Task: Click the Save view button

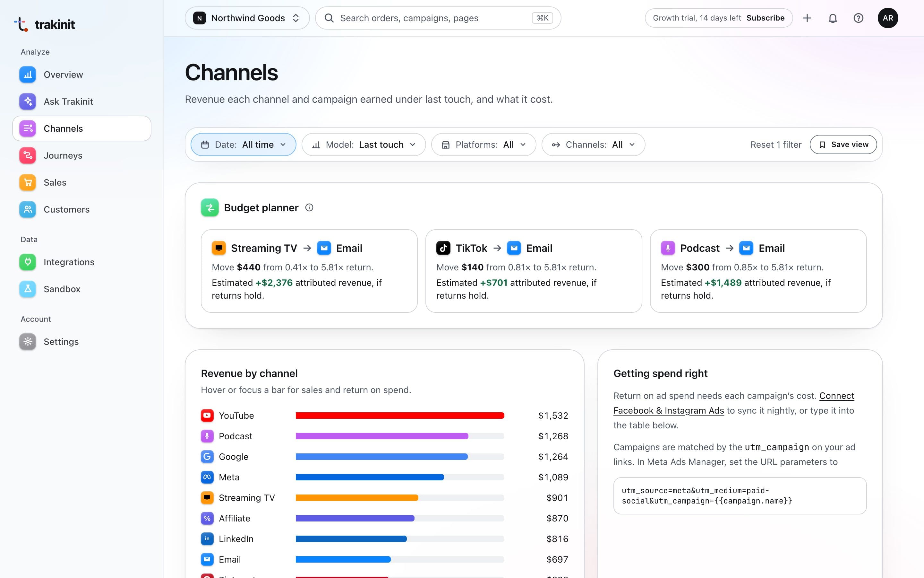Action: [x=843, y=144]
